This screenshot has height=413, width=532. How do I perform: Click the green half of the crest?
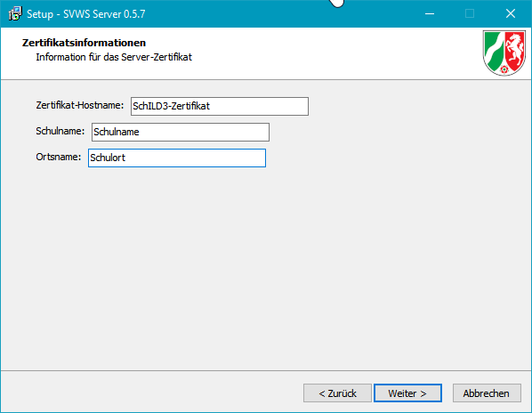point(494,51)
